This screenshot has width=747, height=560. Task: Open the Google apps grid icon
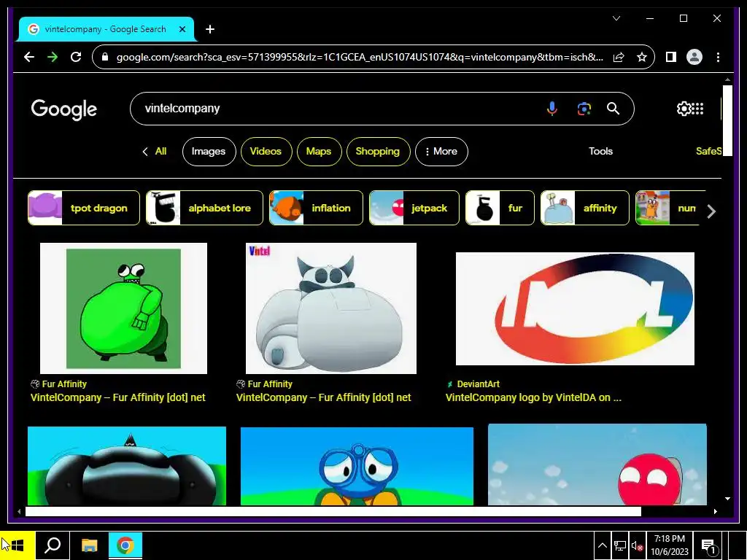[697, 109]
